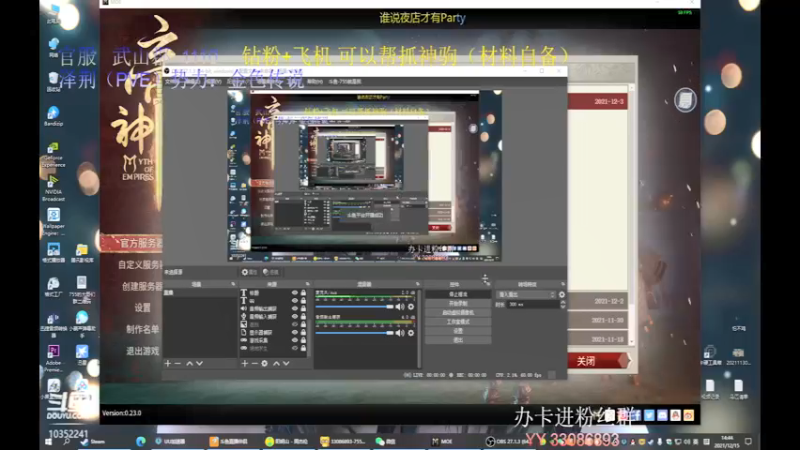Move the selected source up
This screenshot has height=450, width=800.
[276, 363]
